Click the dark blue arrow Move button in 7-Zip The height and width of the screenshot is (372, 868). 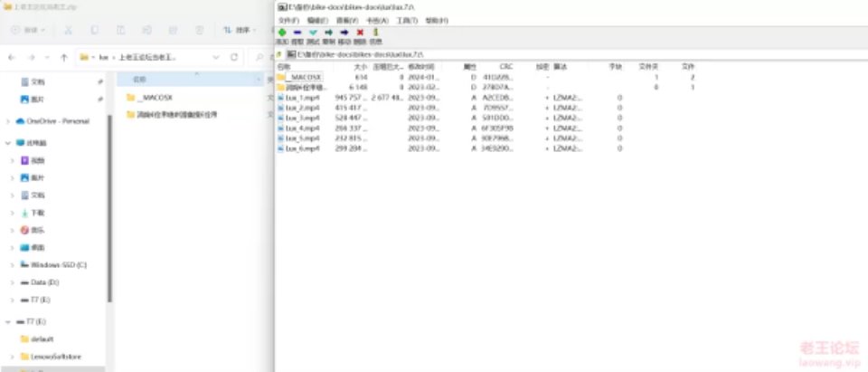pos(344,33)
